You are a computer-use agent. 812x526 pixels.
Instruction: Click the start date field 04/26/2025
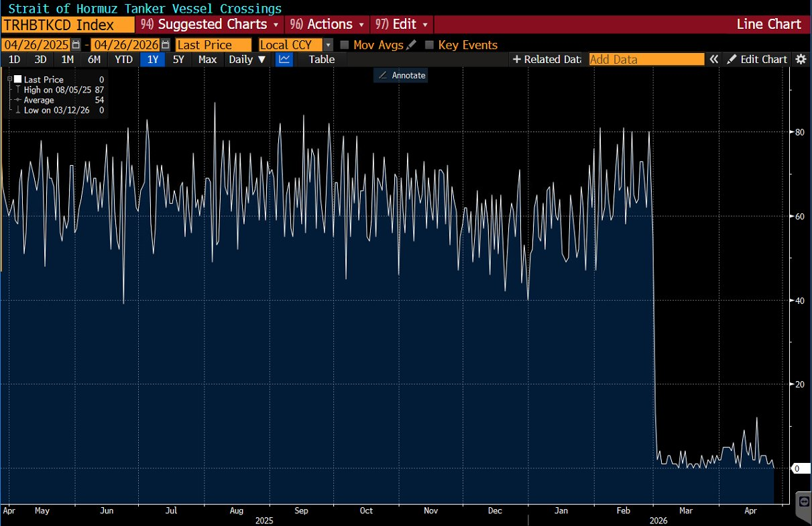coord(36,45)
